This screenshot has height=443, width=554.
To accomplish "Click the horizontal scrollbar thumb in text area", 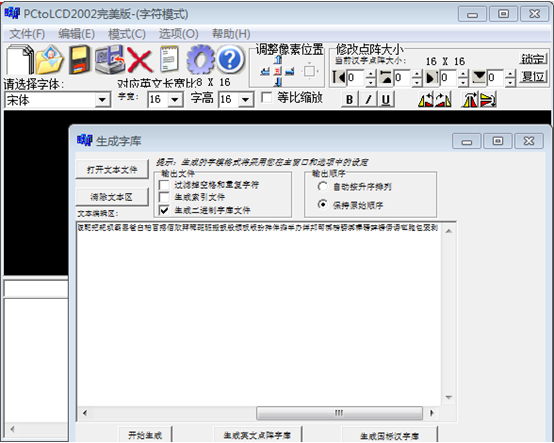I will pyautogui.click(x=339, y=413).
